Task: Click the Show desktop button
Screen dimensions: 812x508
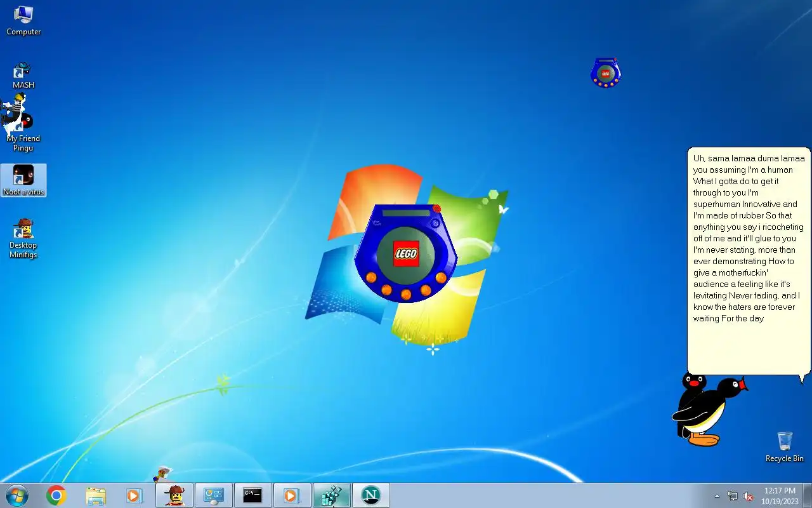Action: (807, 495)
